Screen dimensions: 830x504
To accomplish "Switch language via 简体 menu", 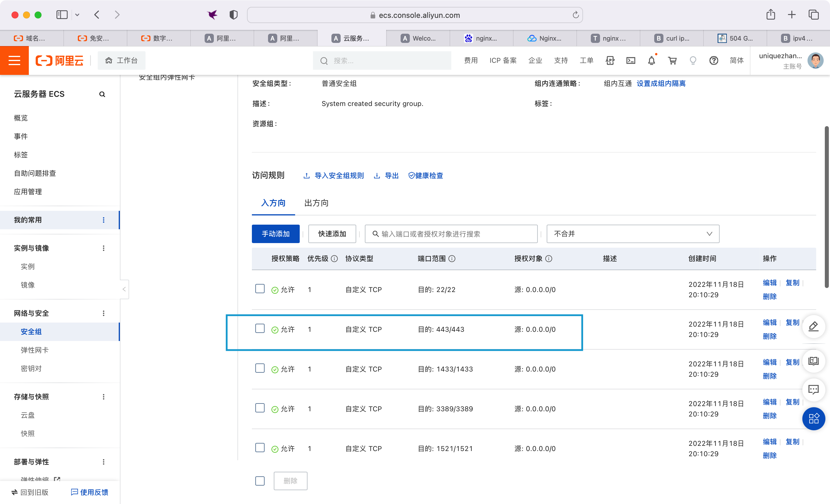I will [x=736, y=60].
